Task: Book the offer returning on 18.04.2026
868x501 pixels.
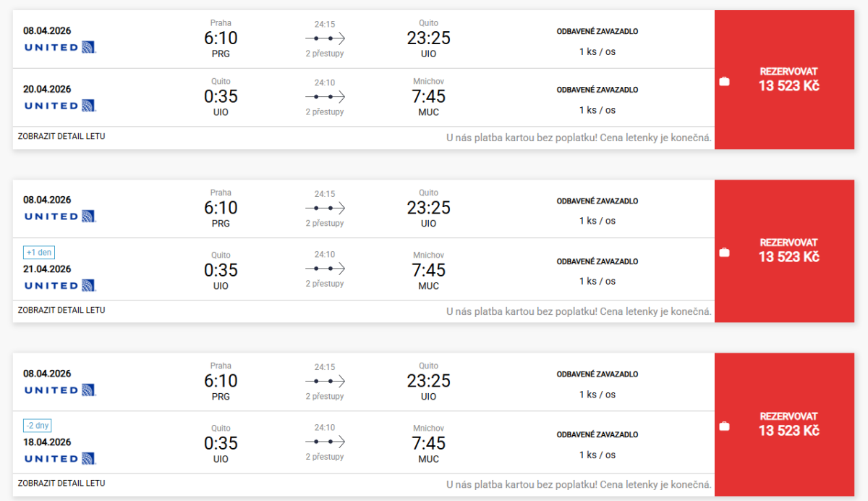Action: 788,424
